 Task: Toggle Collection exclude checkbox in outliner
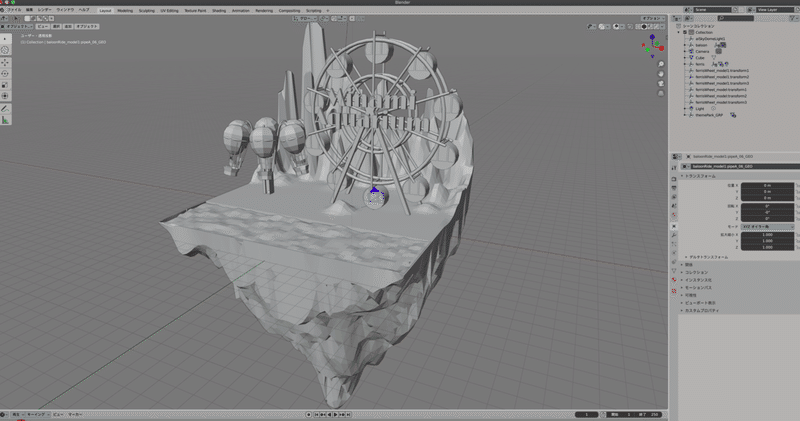tap(685, 32)
